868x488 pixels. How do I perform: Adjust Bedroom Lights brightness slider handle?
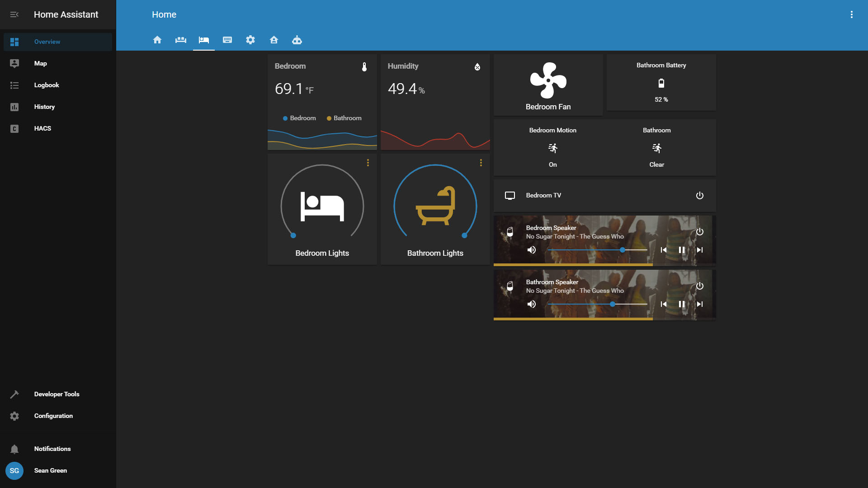[293, 235]
